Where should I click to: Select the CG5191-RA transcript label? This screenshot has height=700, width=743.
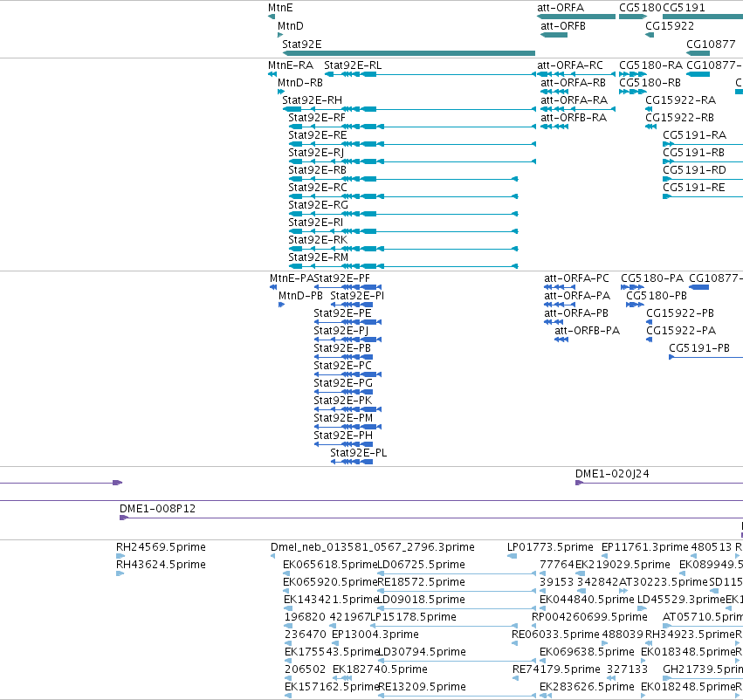(694, 135)
